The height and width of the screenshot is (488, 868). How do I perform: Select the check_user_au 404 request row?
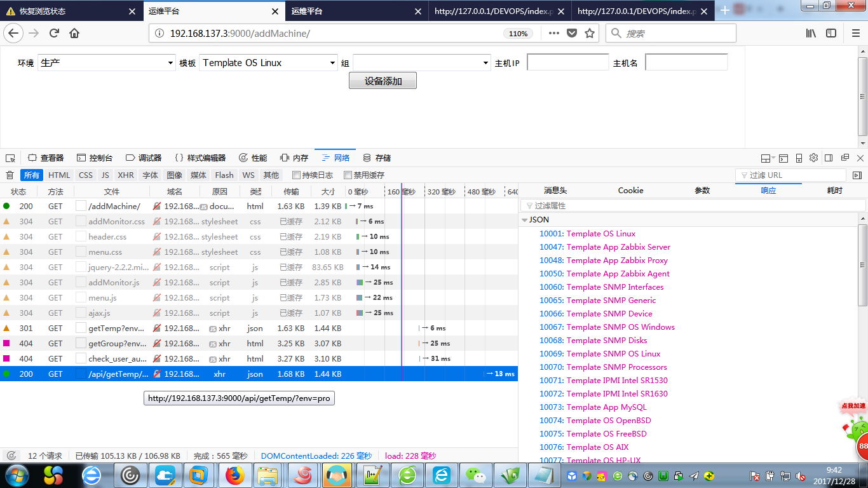point(259,358)
